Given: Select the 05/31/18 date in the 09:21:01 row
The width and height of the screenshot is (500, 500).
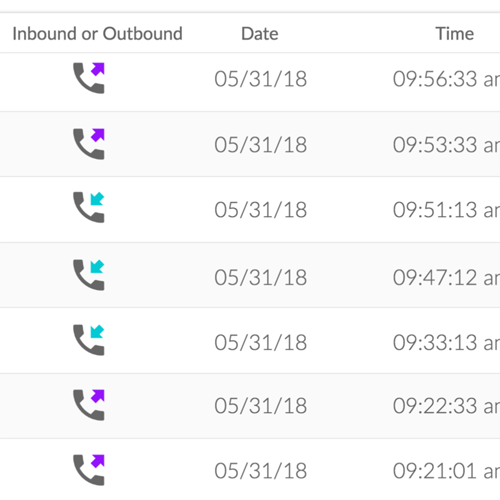Looking at the screenshot, I should pos(261,471).
